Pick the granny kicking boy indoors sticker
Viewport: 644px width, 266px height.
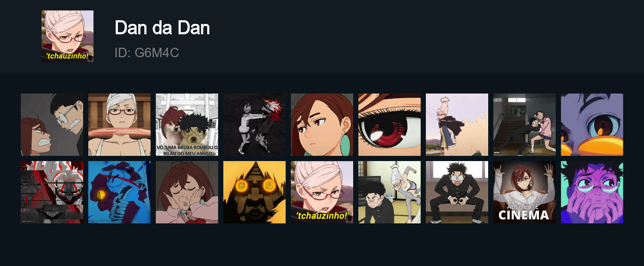tap(390, 192)
